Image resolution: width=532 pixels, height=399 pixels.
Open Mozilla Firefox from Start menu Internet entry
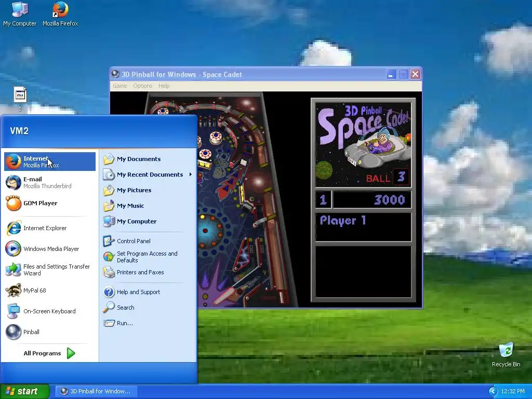[50, 162]
